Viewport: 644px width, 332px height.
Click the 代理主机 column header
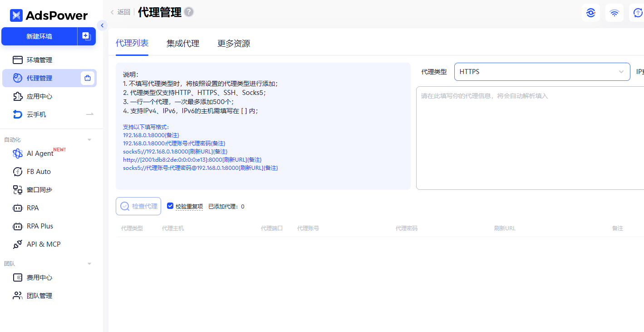click(173, 228)
